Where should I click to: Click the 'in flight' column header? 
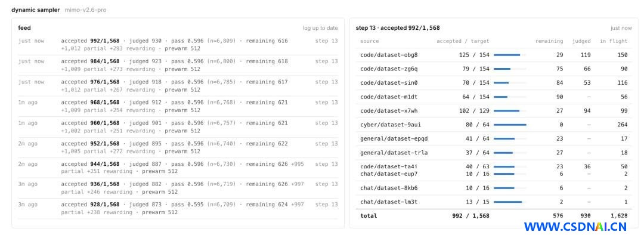pyautogui.click(x=614, y=41)
